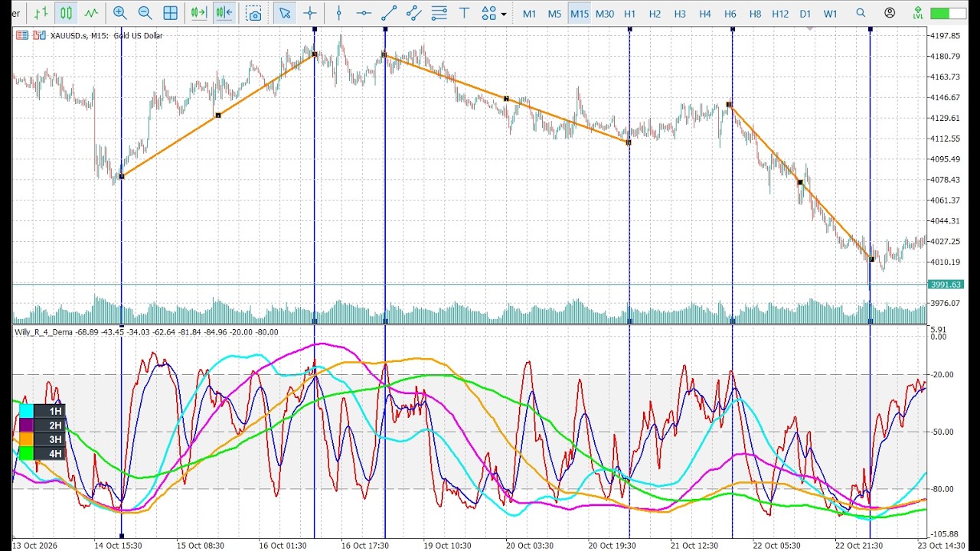Switch timeframe to M1

tap(529, 14)
